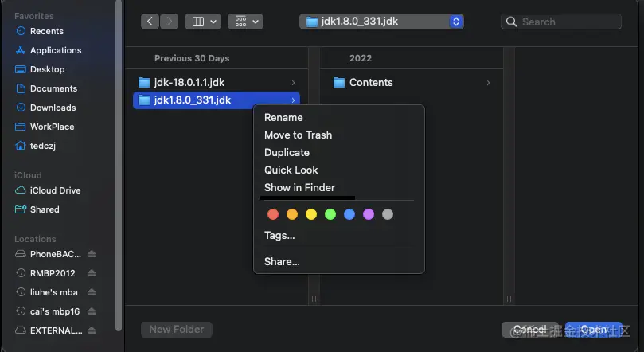Apply the purple tag color
This screenshot has width=644, height=352.
click(369, 214)
